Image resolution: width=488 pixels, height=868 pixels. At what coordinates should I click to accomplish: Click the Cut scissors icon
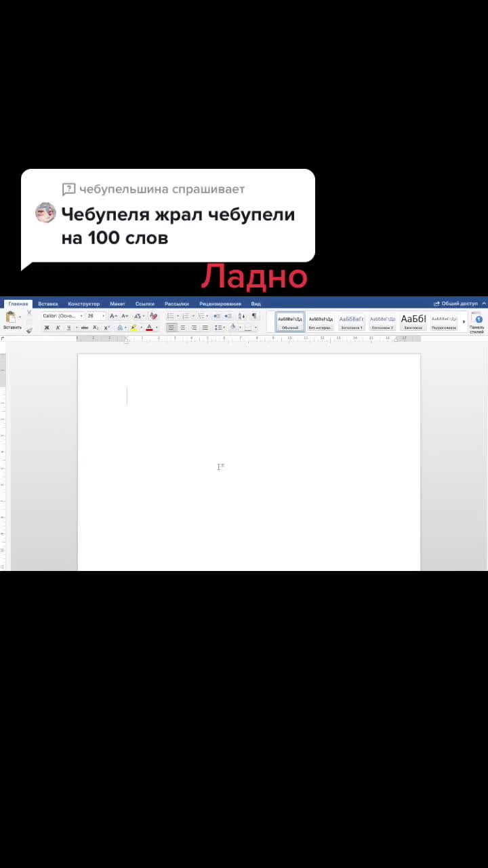click(29, 313)
